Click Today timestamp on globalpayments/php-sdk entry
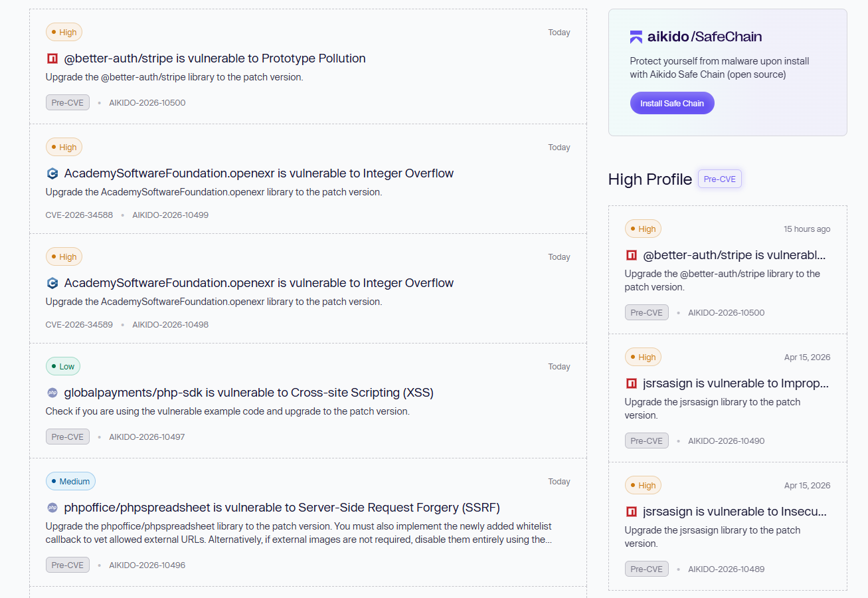 pyautogui.click(x=559, y=367)
